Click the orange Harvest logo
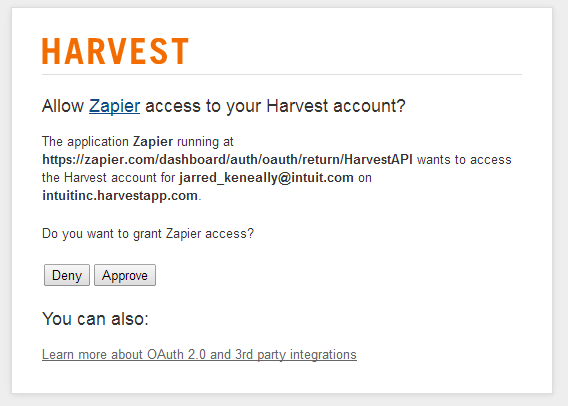This screenshot has height=406, width=568. click(x=115, y=51)
